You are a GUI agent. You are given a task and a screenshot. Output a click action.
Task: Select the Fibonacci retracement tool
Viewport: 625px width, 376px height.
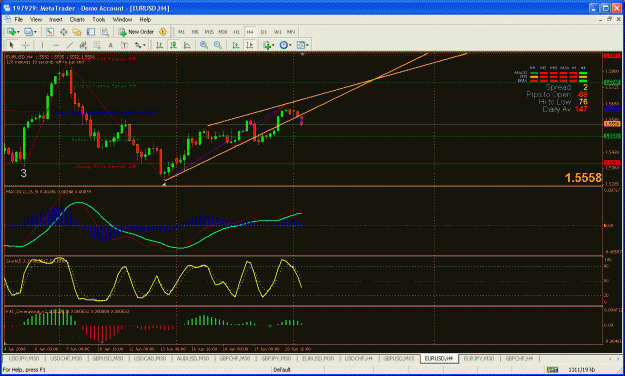[x=96, y=45]
